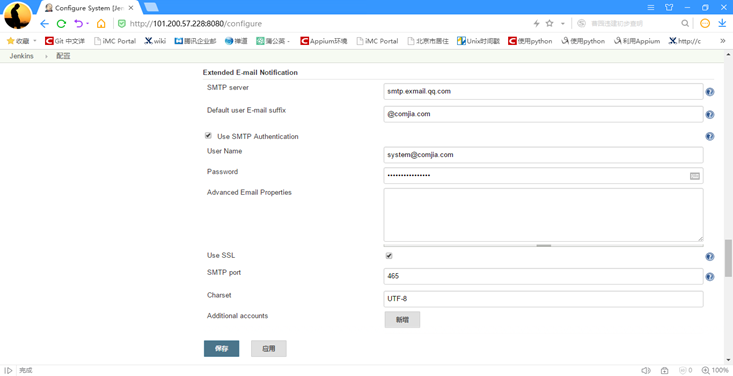Image resolution: width=733 pixels, height=376 pixels.
Task: Open the Git 中文洋 bookmark
Action: pos(65,41)
